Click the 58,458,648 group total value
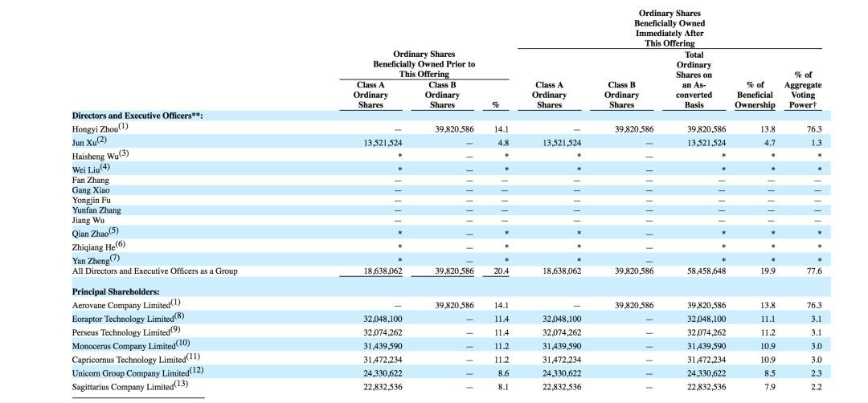 tap(706, 271)
